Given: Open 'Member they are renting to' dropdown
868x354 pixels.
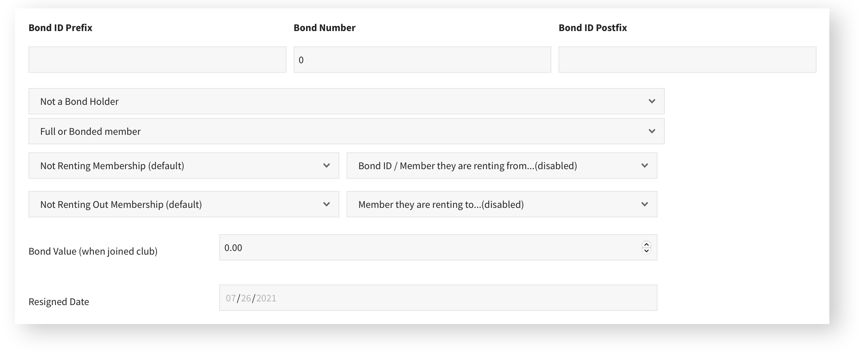Looking at the screenshot, I should (x=502, y=204).
